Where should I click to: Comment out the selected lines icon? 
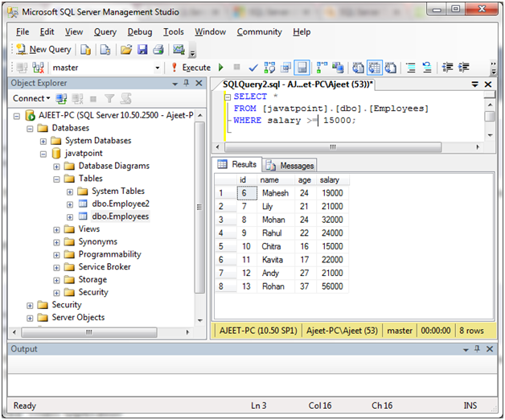411,68
